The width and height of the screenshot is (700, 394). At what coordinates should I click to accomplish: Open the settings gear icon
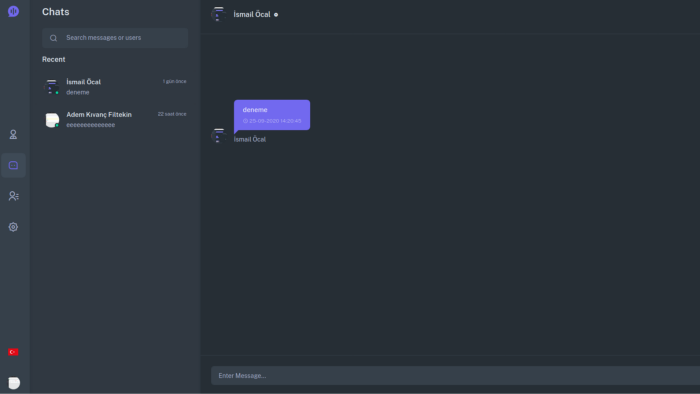pyautogui.click(x=13, y=227)
